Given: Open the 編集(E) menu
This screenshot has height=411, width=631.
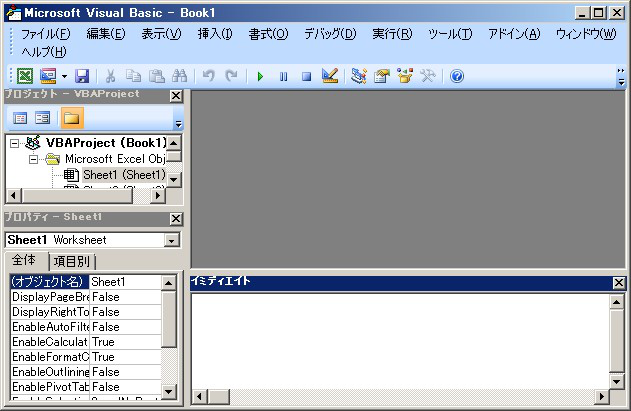Looking at the screenshot, I should click(x=106, y=34).
